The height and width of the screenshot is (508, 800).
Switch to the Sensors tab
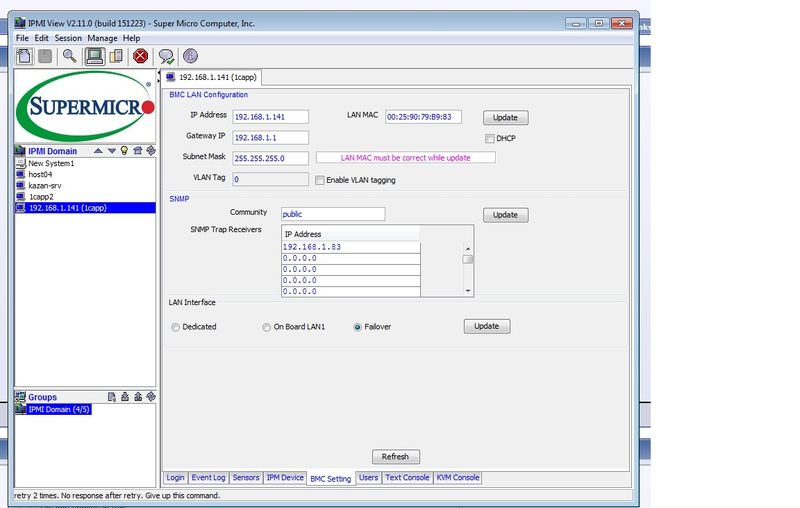[x=246, y=478]
